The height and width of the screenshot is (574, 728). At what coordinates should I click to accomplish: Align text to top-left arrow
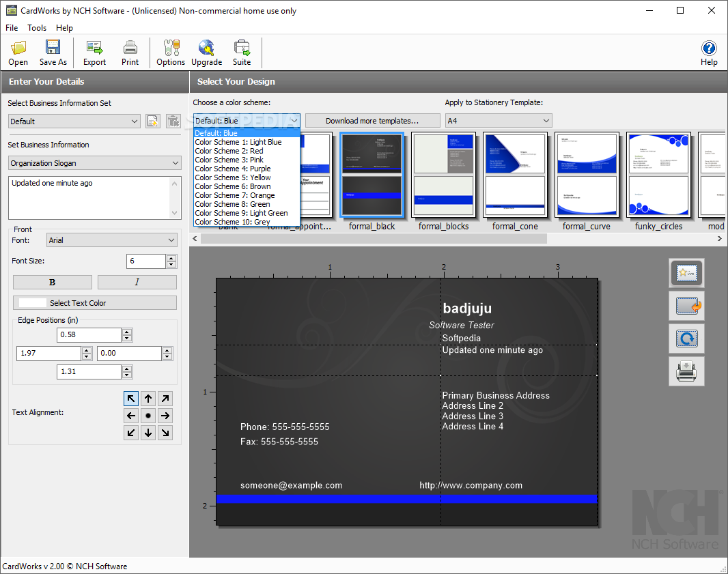click(x=131, y=399)
